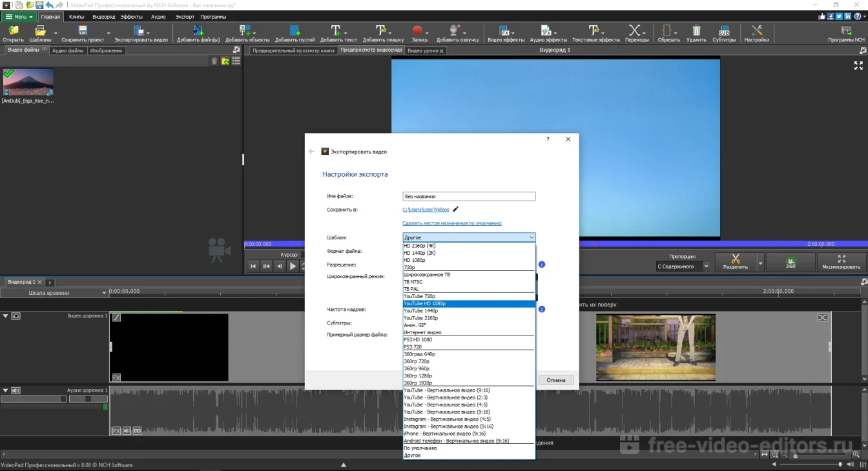
Task: Click the Переходы (Transitions) icon
Action: coord(634,30)
